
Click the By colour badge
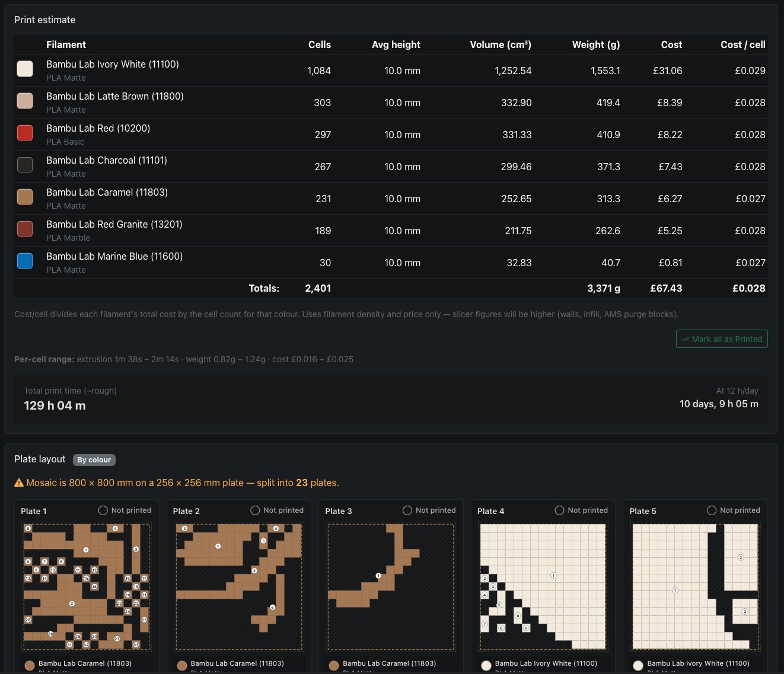tap(94, 460)
